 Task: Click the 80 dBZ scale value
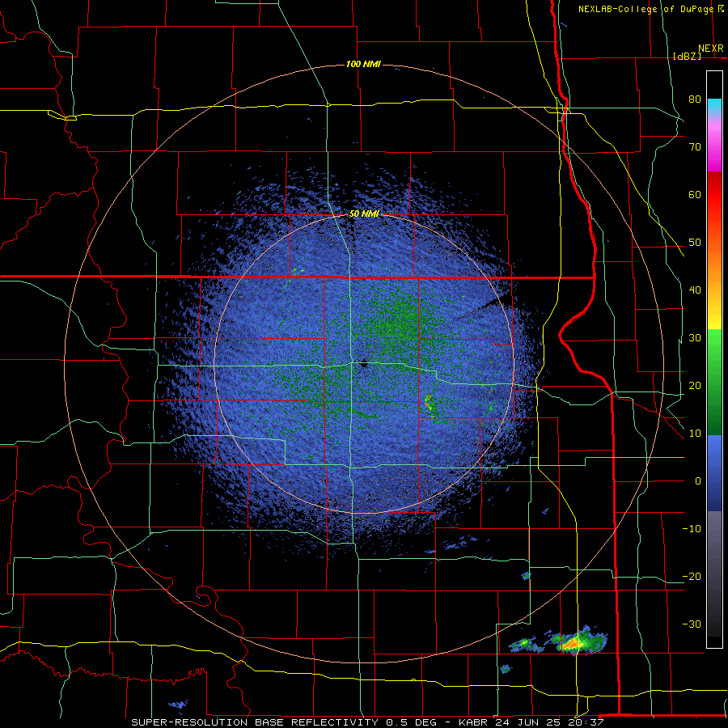click(x=695, y=99)
